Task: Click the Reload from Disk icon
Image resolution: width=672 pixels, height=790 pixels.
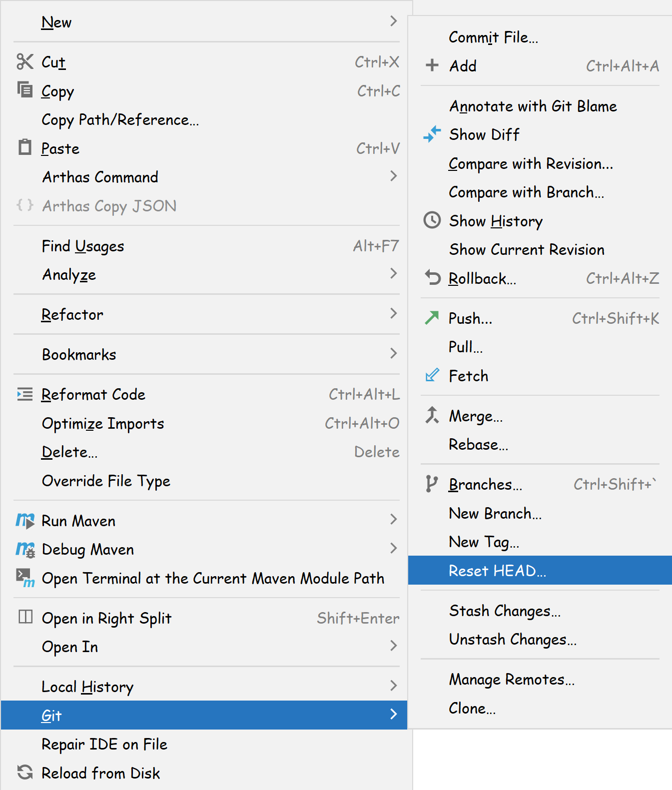Action: coord(25,773)
